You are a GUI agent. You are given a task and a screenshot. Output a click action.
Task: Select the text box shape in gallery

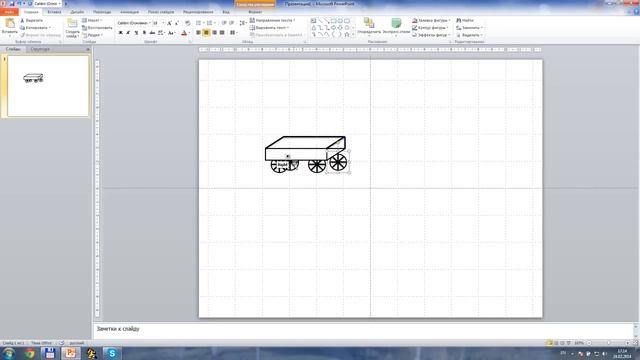pyautogui.click(x=313, y=21)
